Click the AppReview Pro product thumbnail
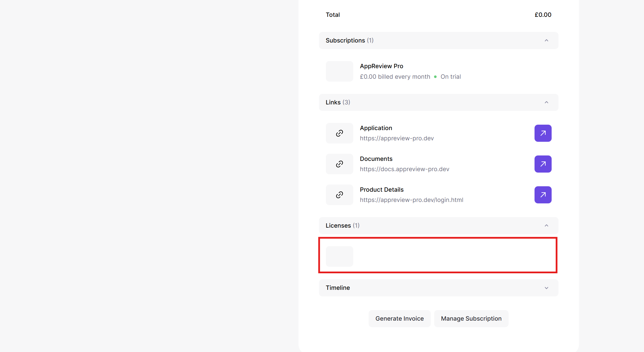This screenshot has height=352, width=644. click(339, 71)
